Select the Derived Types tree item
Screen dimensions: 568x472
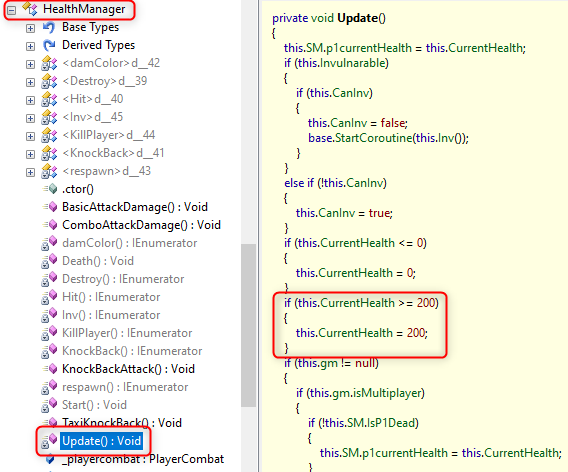tap(99, 45)
